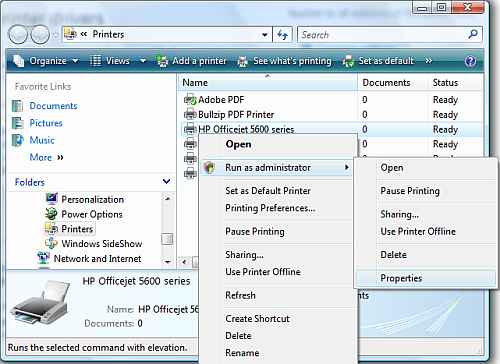Show hidden toolbar commands via double chevron
This screenshot has height=364, width=500.
pos(429,61)
